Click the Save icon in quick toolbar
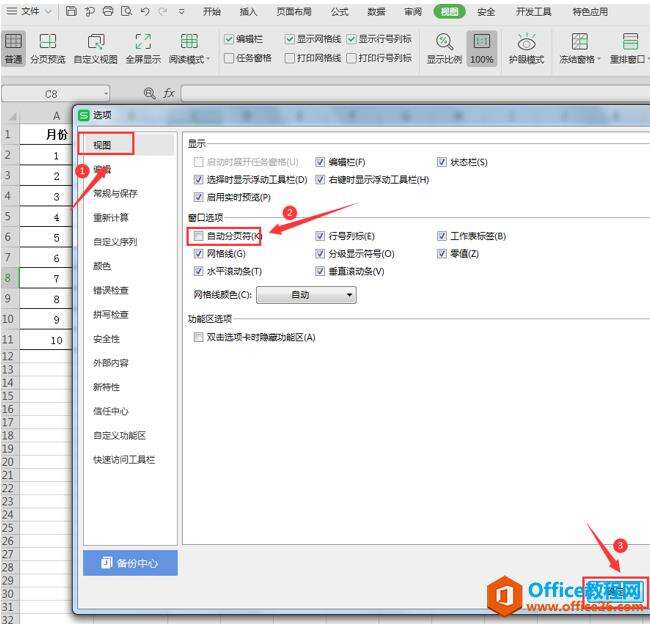650x624 pixels. [71, 11]
